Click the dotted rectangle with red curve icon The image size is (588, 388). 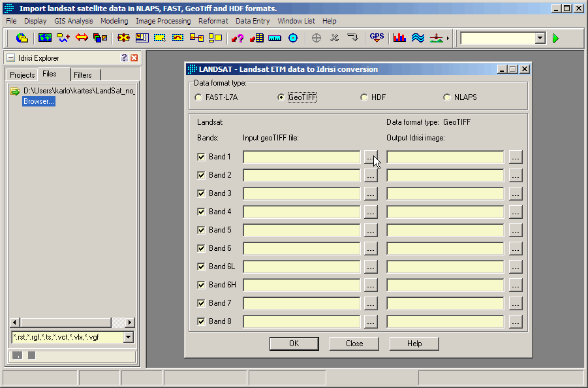178,38
